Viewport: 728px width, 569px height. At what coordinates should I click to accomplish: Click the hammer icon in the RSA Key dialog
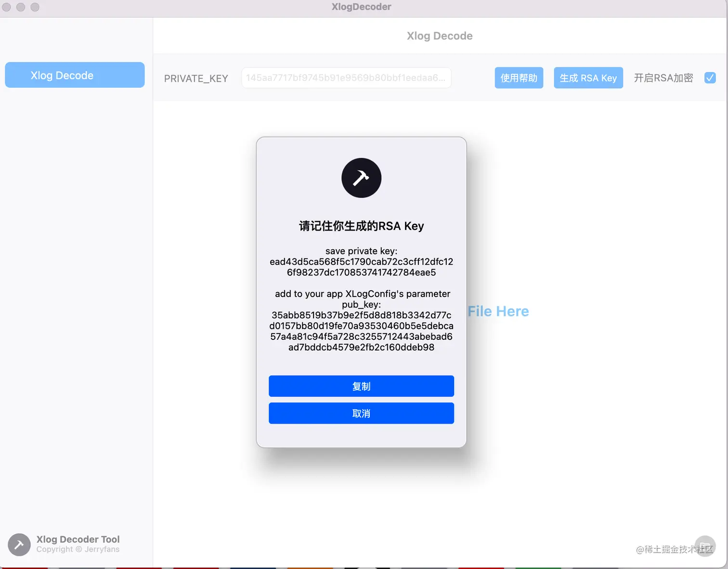pyautogui.click(x=361, y=178)
